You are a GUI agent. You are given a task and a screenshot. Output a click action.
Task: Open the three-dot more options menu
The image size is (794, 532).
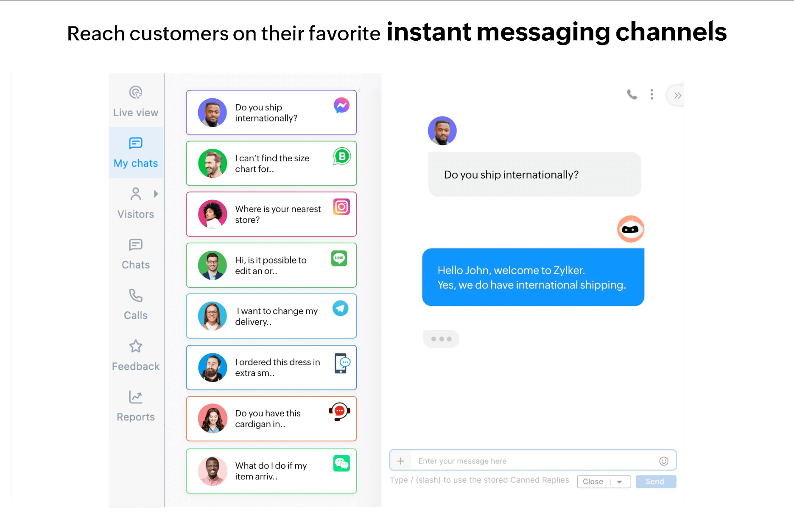tap(652, 94)
